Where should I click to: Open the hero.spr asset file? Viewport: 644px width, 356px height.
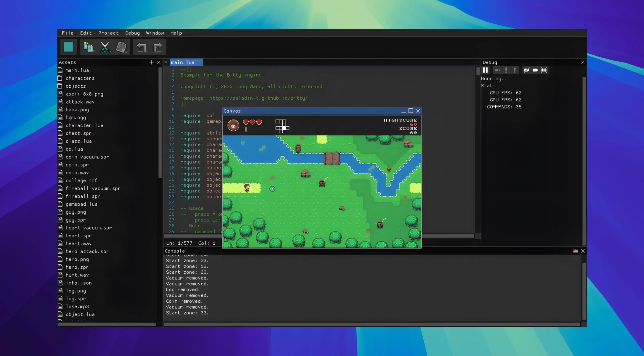tap(77, 267)
